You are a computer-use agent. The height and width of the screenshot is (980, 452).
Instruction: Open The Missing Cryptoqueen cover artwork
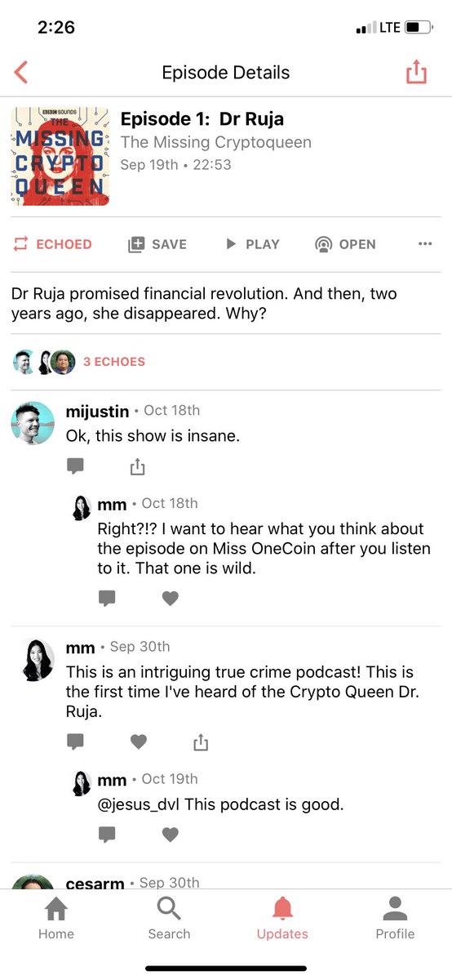(x=60, y=156)
